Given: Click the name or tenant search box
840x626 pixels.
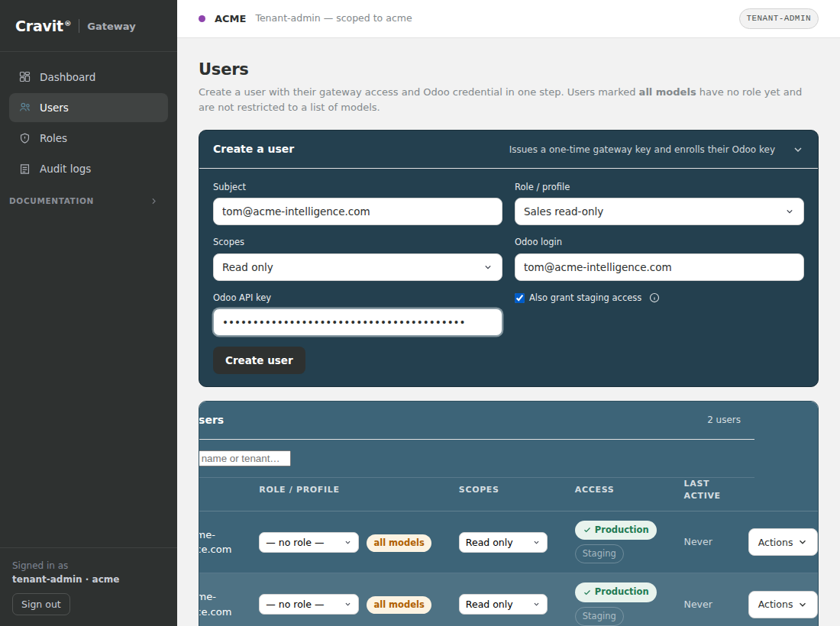Looking at the screenshot, I should pos(244,458).
